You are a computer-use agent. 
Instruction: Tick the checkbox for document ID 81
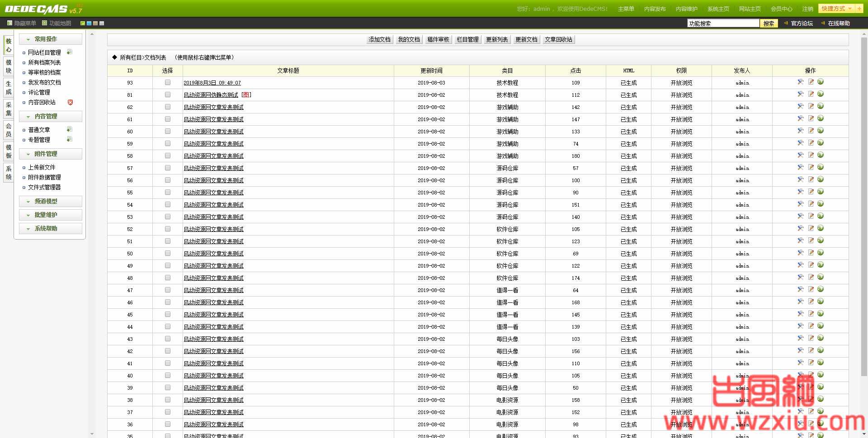tap(168, 94)
